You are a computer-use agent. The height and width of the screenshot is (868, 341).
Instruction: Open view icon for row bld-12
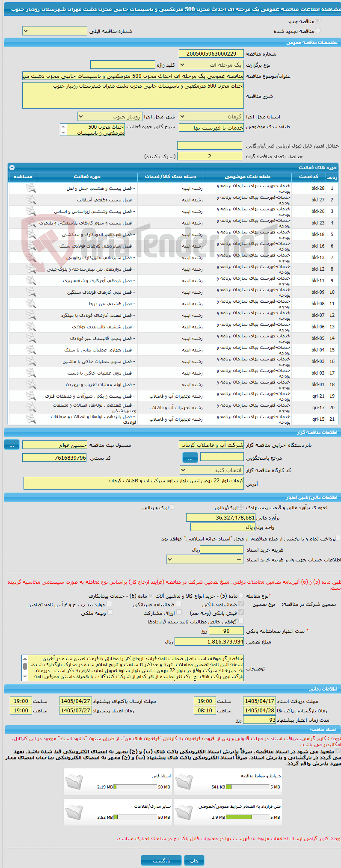(31, 269)
